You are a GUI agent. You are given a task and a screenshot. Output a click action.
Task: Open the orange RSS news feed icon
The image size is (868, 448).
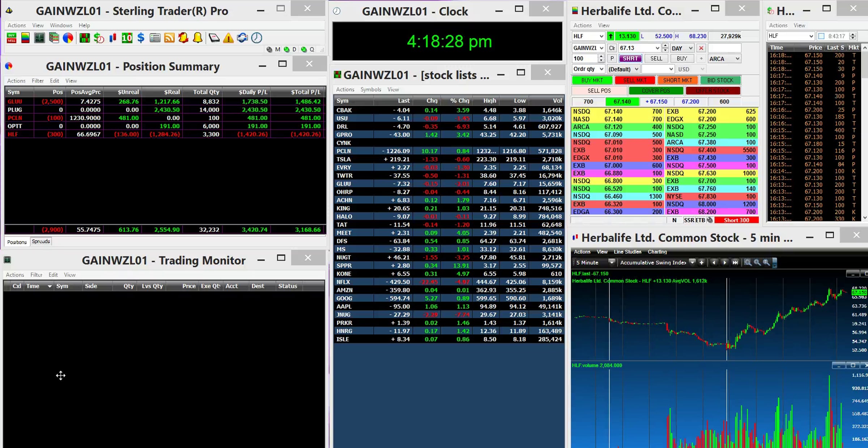(x=169, y=38)
